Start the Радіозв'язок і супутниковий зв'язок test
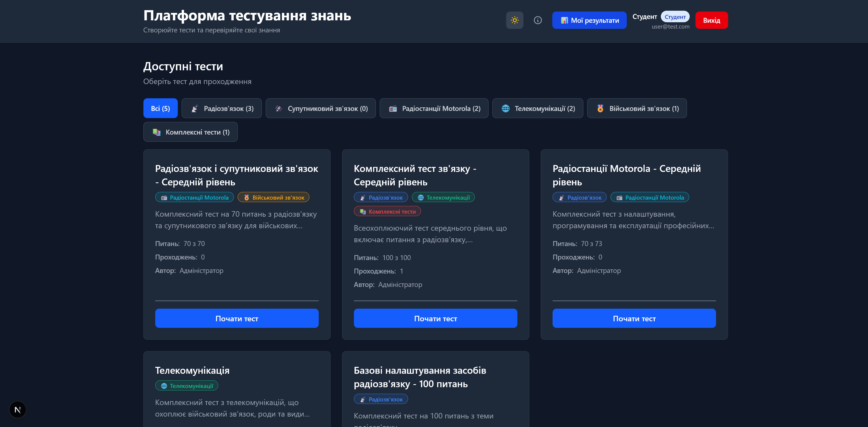Viewport: 868px width, 427px height. pyautogui.click(x=237, y=318)
